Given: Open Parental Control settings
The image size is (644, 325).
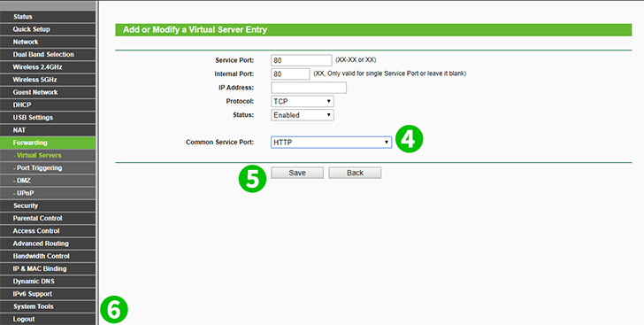Looking at the screenshot, I should [48, 219].
